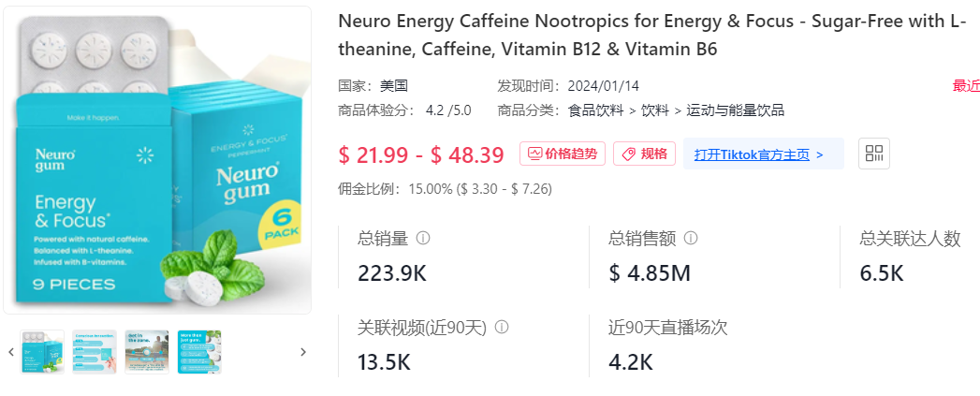Show next thumbnails with right arrow
This screenshot has width=980, height=396.
(303, 352)
